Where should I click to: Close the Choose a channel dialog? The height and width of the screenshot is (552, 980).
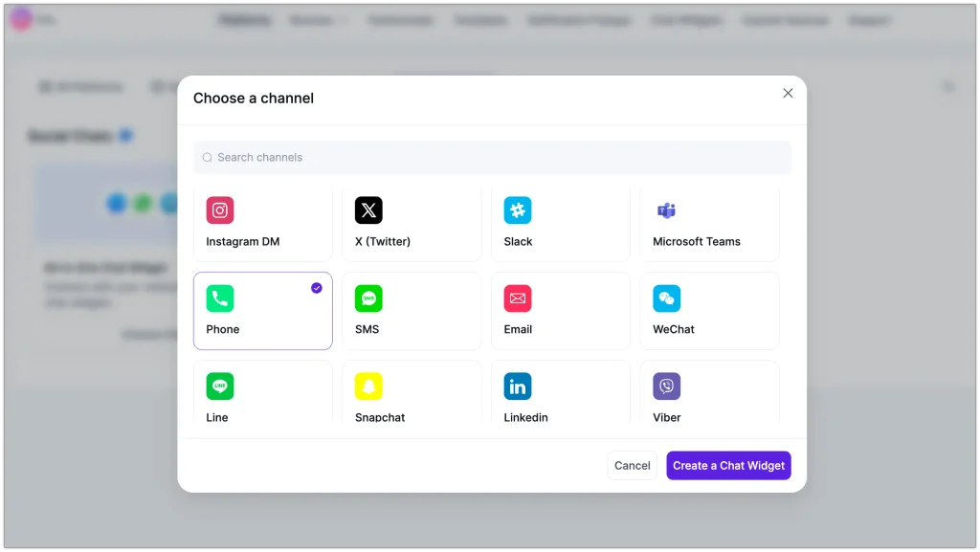click(x=788, y=93)
